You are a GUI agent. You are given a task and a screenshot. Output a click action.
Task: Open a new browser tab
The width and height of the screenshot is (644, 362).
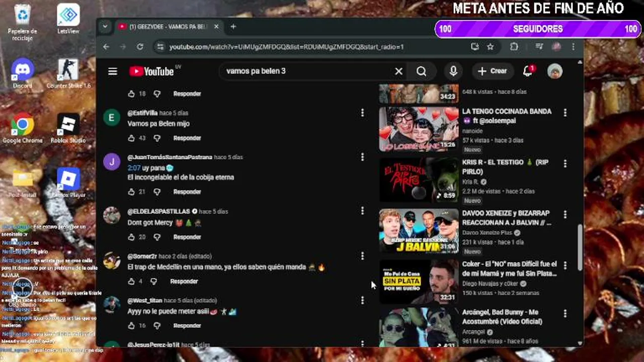click(x=233, y=27)
